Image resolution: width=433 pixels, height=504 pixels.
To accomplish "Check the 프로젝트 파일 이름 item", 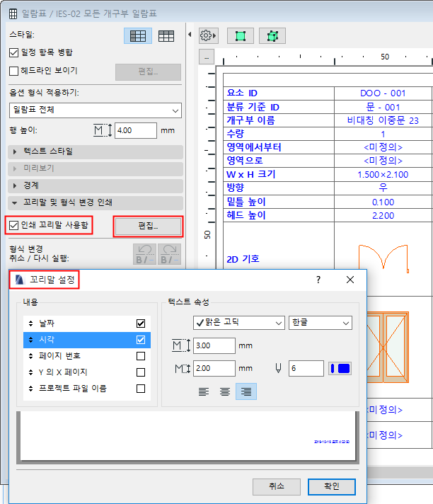I will coord(141,389).
